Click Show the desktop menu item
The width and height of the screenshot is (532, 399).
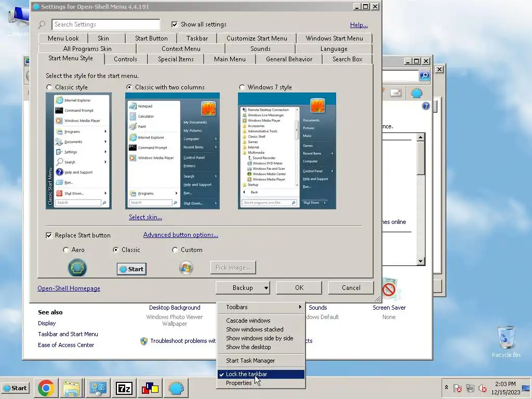[x=261, y=347]
